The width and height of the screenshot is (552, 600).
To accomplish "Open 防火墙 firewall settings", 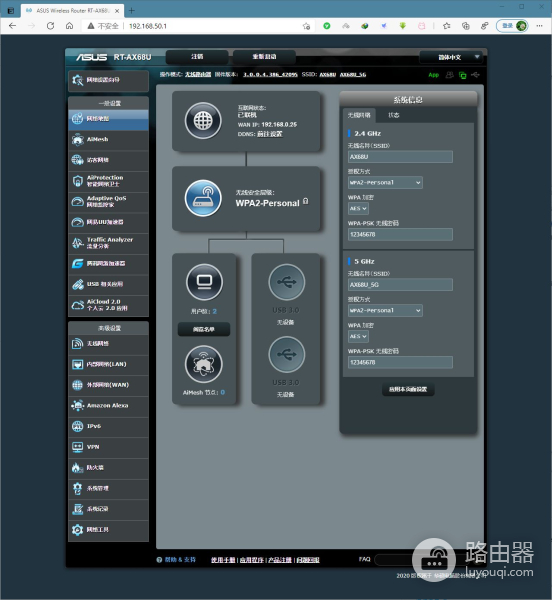I will click(108, 468).
